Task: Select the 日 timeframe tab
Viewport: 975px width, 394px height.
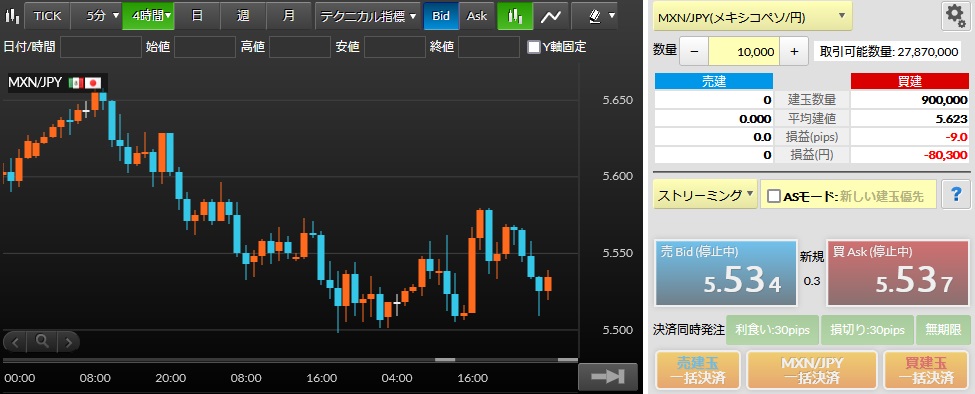Action: point(197,16)
